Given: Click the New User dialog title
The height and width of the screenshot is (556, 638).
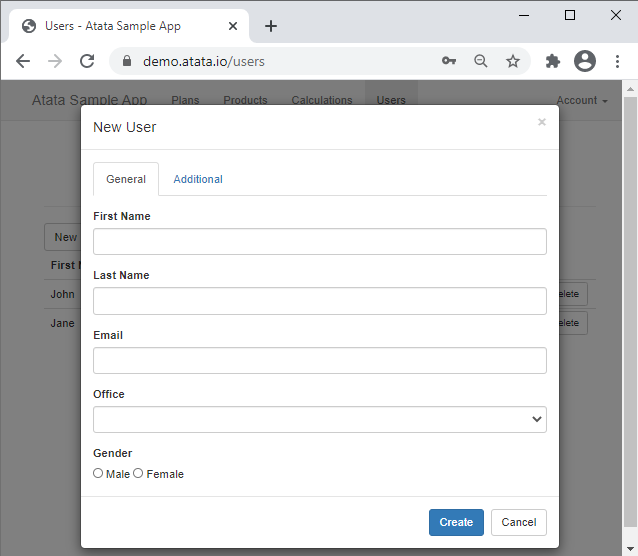Looking at the screenshot, I should coord(125,127).
